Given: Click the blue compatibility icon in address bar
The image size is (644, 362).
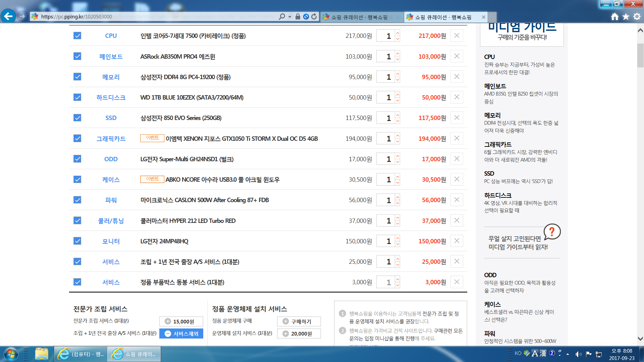Looking at the screenshot, I should point(306,16).
